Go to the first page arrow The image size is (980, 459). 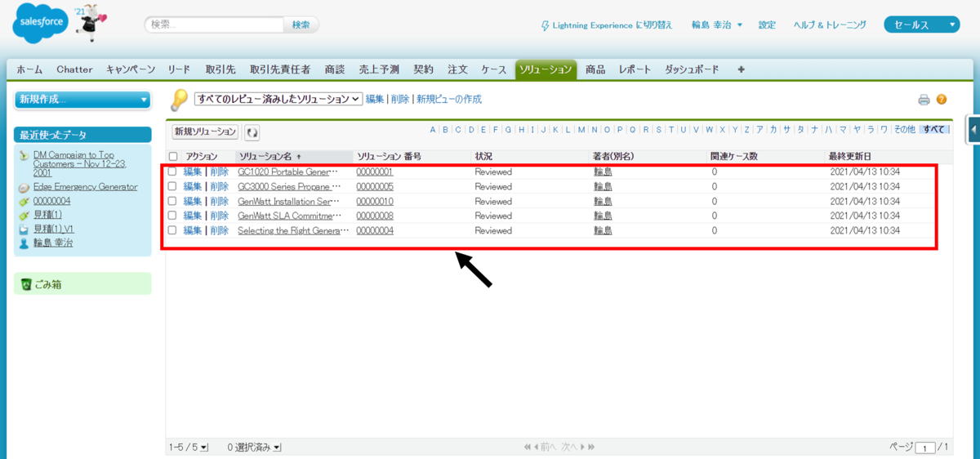pyautogui.click(x=527, y=448)
